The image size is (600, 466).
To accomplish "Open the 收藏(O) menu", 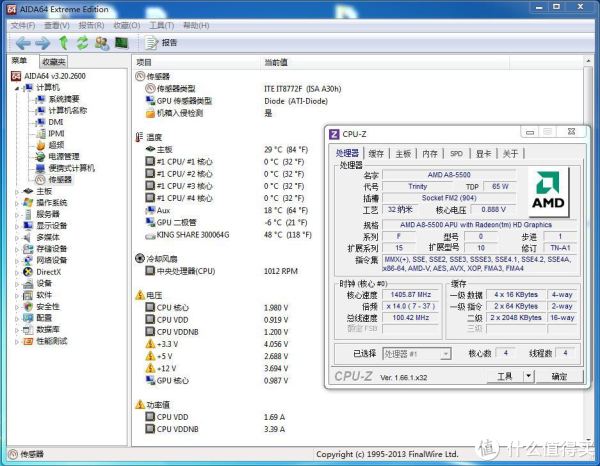I will coord(127,25).
